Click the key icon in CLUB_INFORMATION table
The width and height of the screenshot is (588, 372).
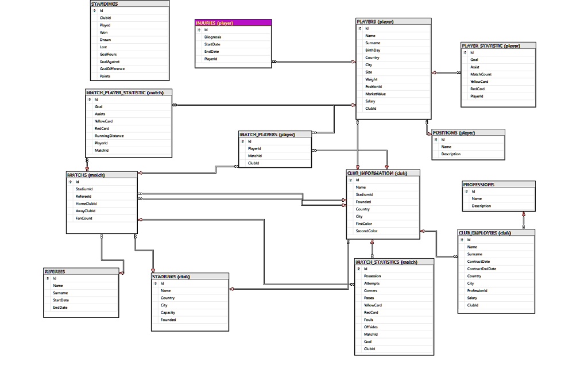[x=351, y=180]
